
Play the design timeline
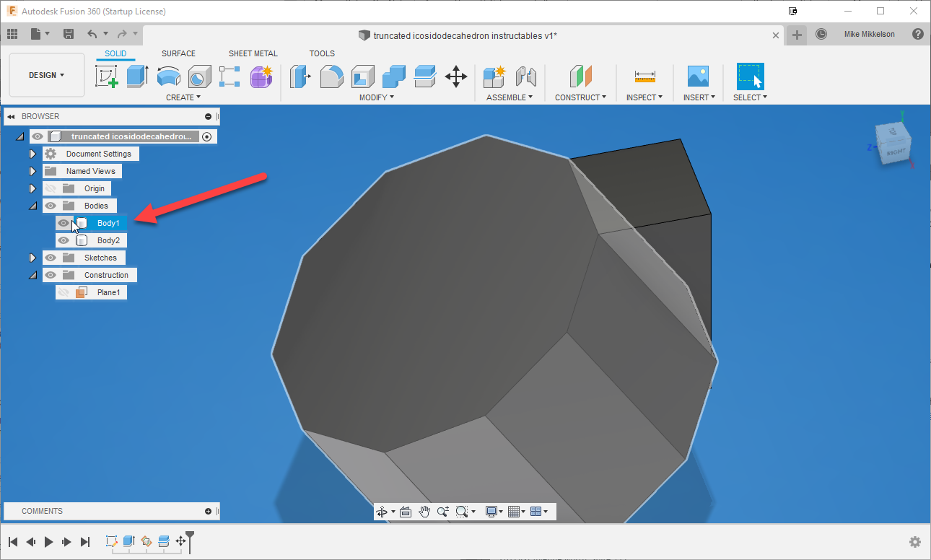48,542
